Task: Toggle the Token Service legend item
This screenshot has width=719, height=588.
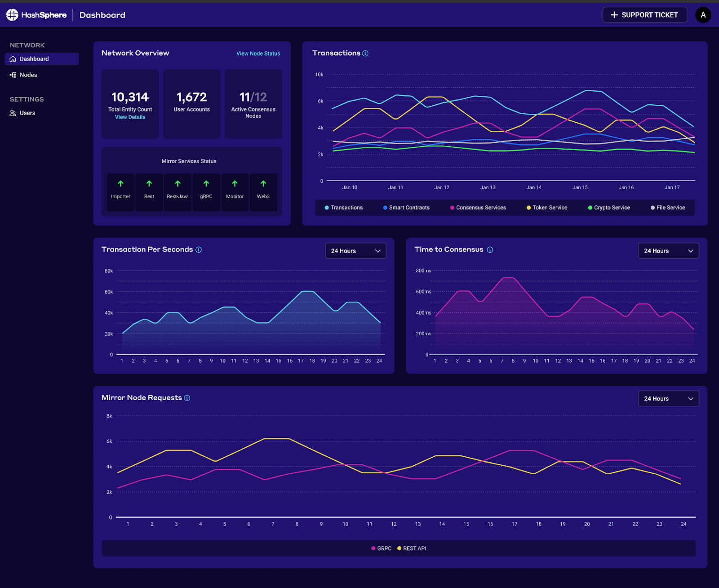Action: pos(547,208)
